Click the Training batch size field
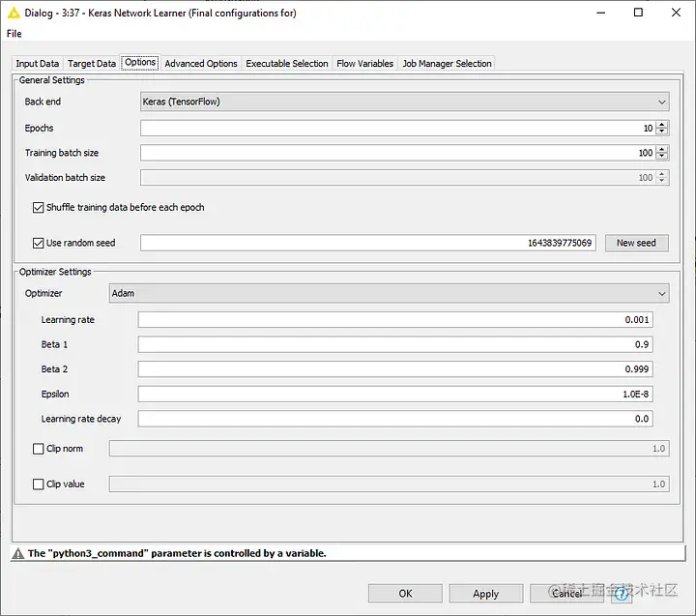696x616 pixels. [397, 153]
